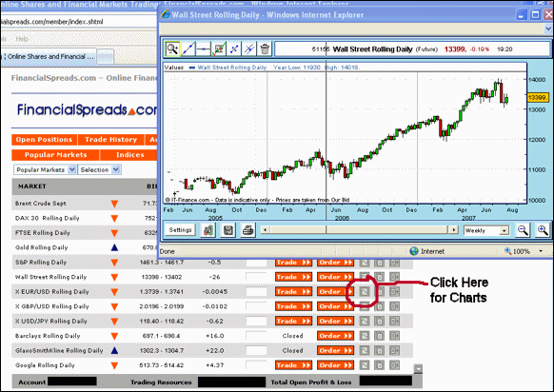The width and height of the screenshot is (554, 392).
Task: Open chart icon for X EUR/USD Rolling Daily
Action: (x=365, y=291)
